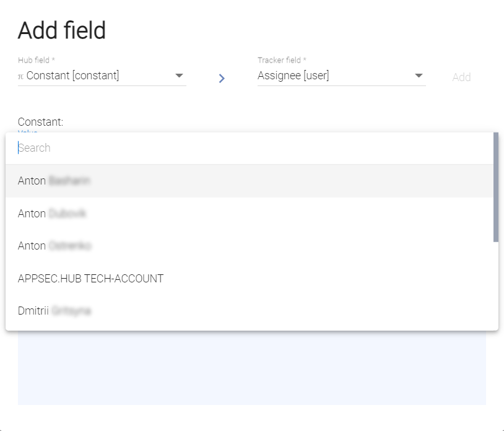
Task: Select APPSEC.HUB TECH-ACCOUNT user
Action: coord(90,279)
